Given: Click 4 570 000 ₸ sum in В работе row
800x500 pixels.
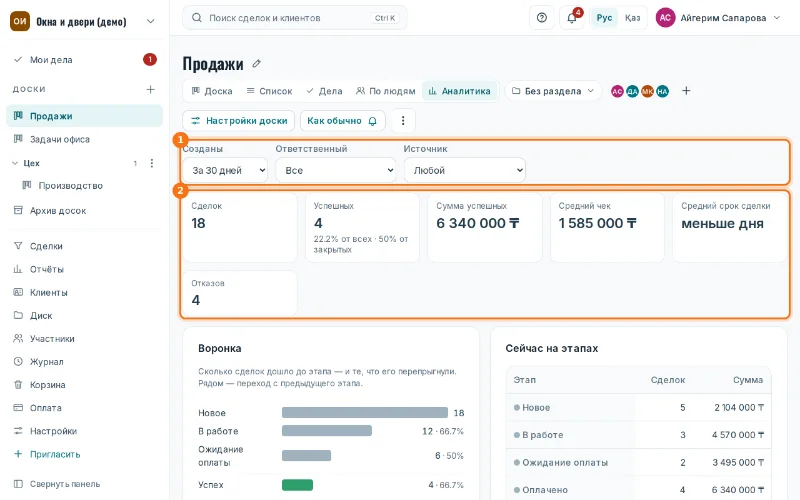Looking at the screenshot, I should pyautogui.click(x=738, y=435).
